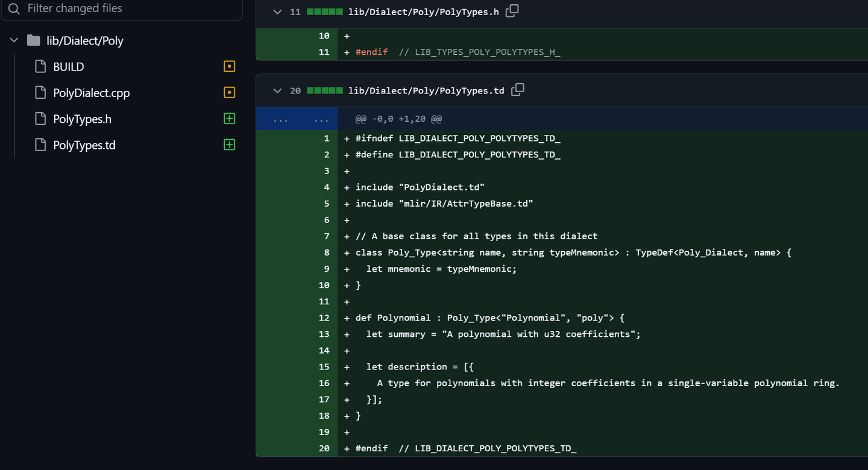Jump to PolyTypes.h in file tree
Screen dimensions: 868x470
pyautogui.click(x=82, y=119)
